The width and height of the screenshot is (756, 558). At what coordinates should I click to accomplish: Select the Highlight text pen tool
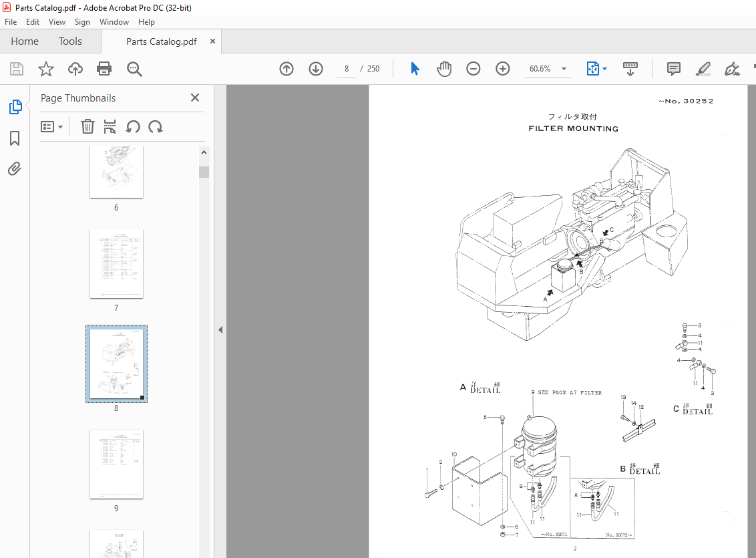click(x=703, y=69)
